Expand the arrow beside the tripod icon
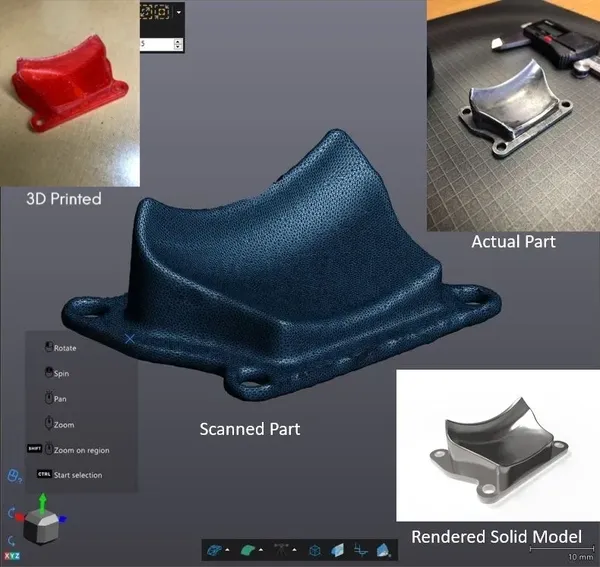Screen dimensions: 600x567 click(294, 550)
